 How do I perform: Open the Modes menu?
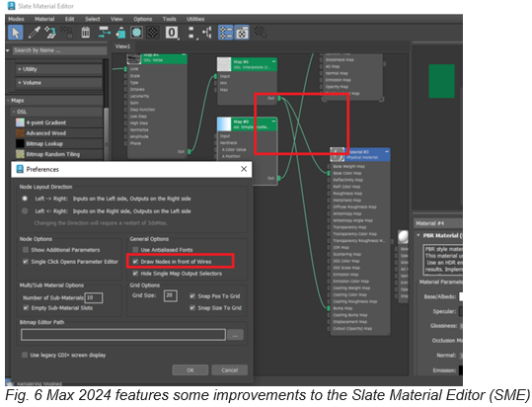[16, 19]
